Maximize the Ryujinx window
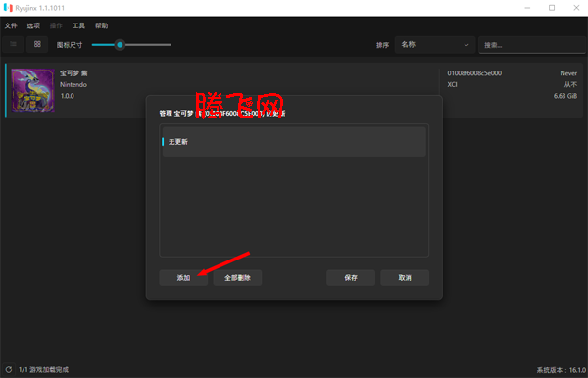 pos(552,8)
